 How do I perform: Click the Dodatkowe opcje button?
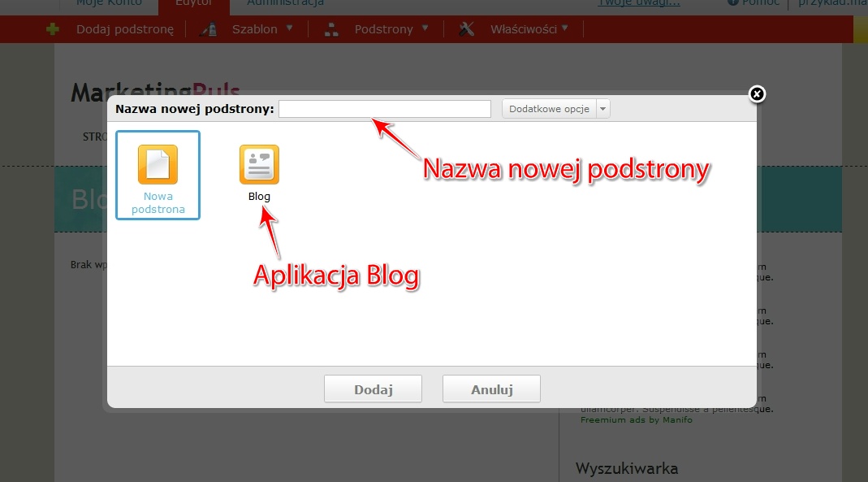(x=549, y=109)
